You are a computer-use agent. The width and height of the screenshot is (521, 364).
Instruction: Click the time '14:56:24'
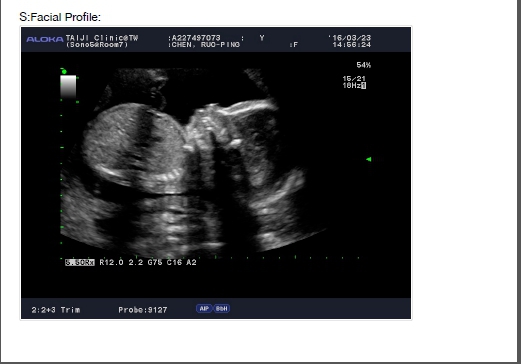(x=352, y=45)
